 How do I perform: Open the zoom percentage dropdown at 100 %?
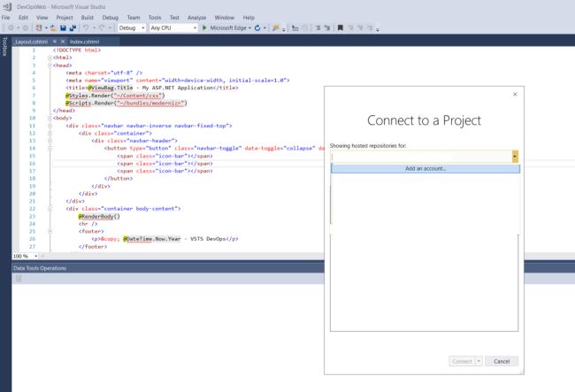point(34,256)
